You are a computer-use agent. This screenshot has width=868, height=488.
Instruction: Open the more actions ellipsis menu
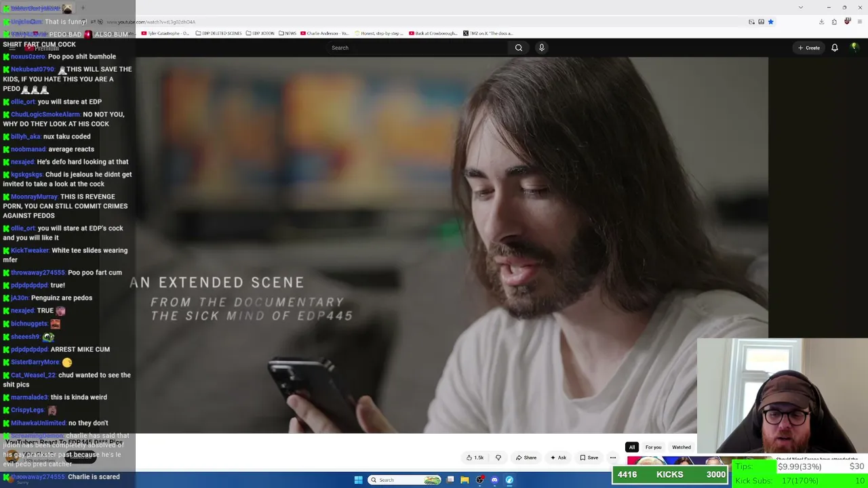(613, 457)
